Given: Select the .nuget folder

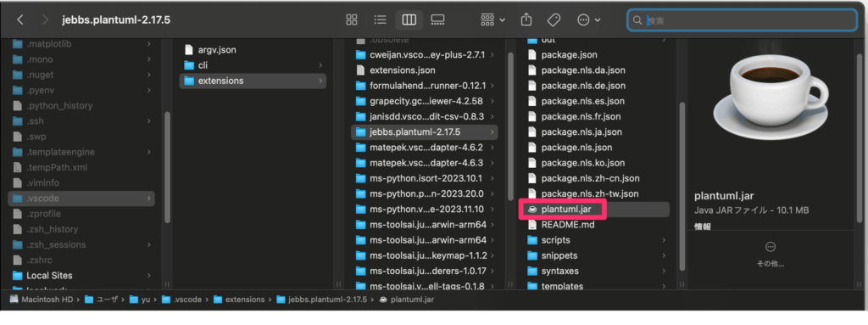Looking at the screenshot, I should pyautogui.click(x=81, y=75).
